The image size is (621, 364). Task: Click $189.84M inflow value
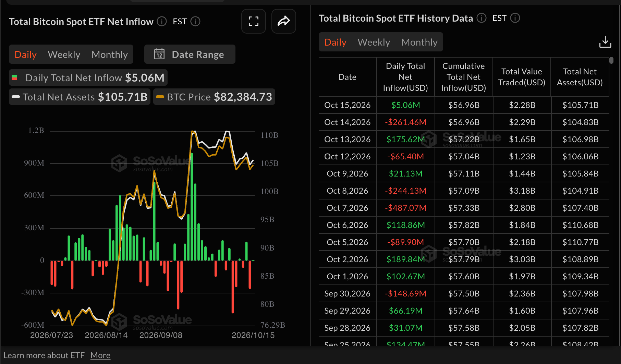tap(405, 259)
